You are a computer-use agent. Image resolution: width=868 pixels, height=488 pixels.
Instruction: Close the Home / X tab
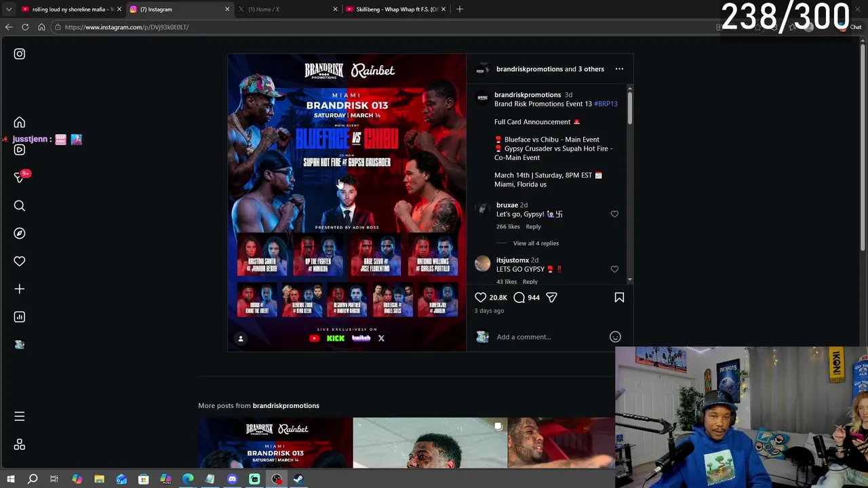pos(335,9)
